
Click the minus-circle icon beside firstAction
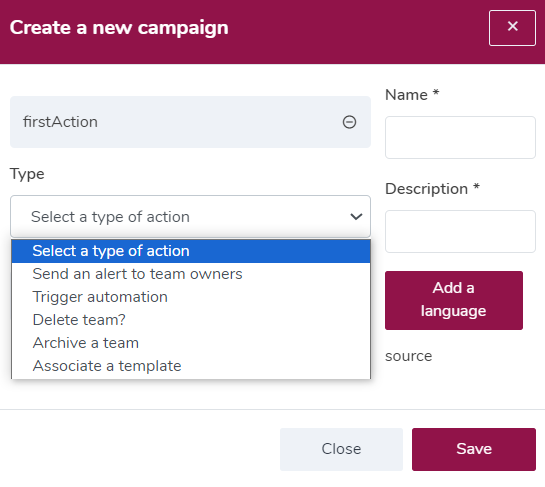(x=349, y=122)
